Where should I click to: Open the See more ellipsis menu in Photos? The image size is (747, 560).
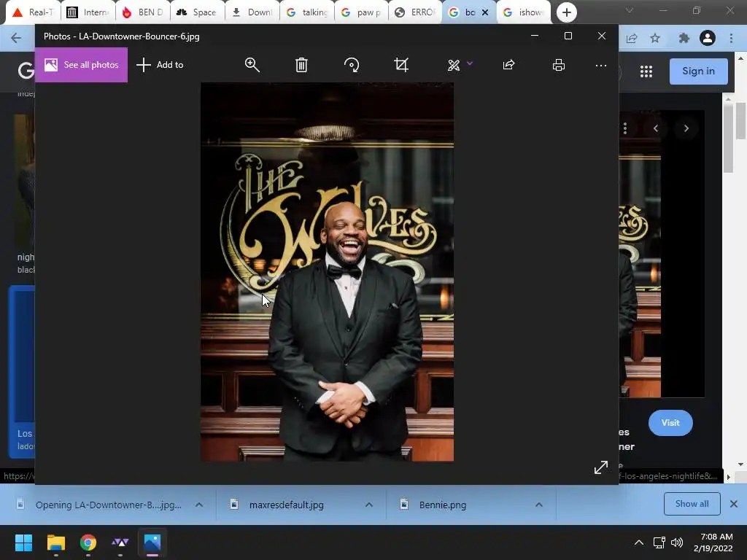(x=601, y=65)
